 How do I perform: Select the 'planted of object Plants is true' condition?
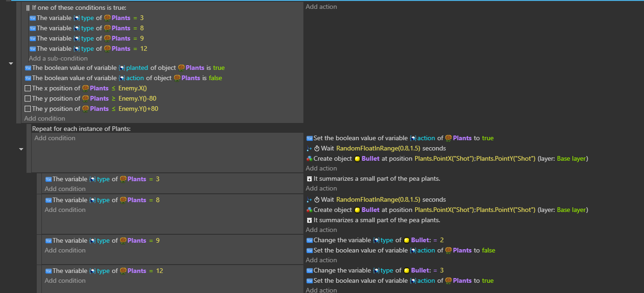coord(125,68)
